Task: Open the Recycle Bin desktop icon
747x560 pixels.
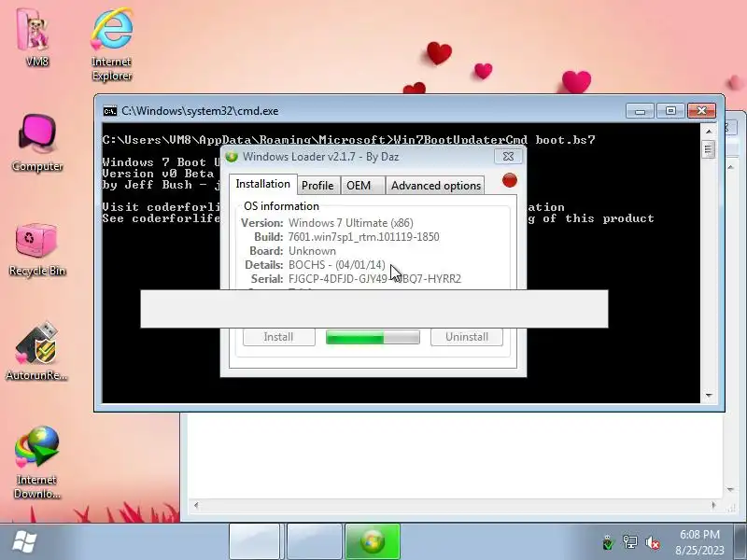Action: [37, 248]
